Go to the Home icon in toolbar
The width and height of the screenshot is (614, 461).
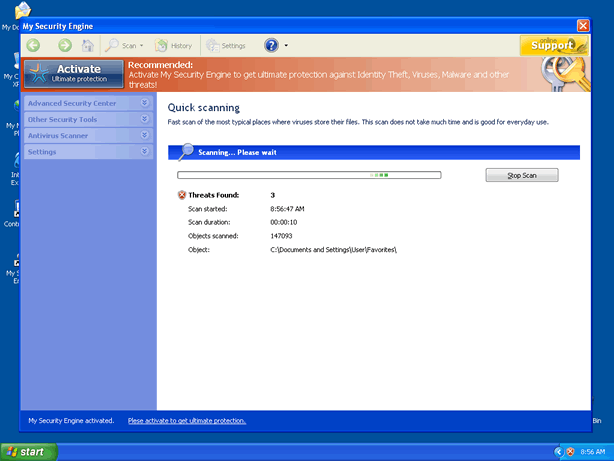88,45
